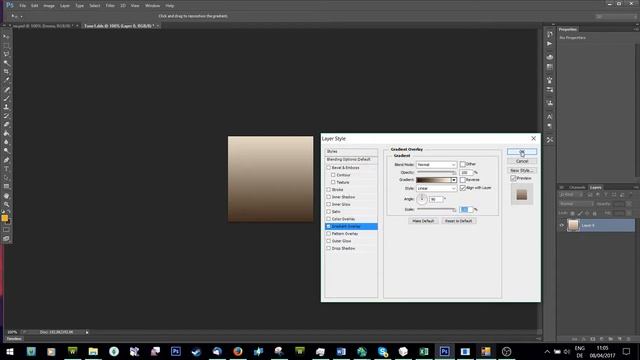
Task: Switch to the Layers tab
Action: [x=596, y=187]
